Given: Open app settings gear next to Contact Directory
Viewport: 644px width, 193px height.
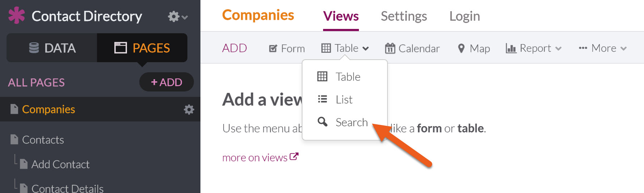Looking at the screenshot, I should pyautogui.click(x=178, y=17).
